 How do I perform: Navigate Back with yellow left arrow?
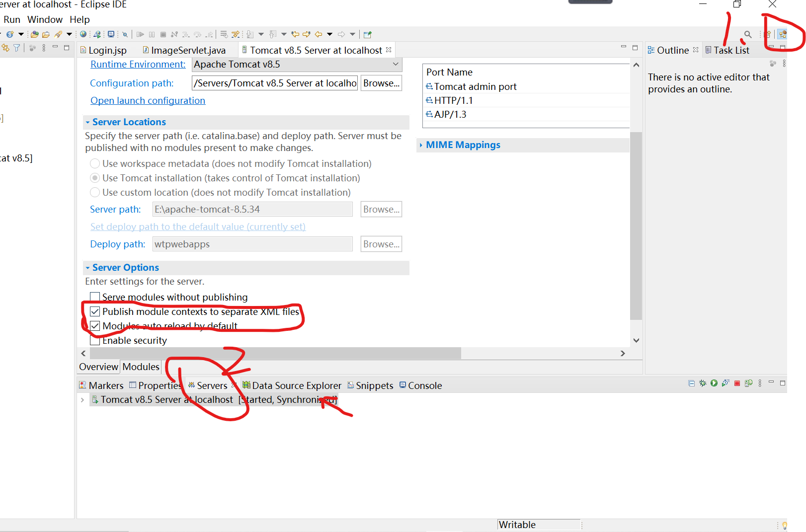319,34
